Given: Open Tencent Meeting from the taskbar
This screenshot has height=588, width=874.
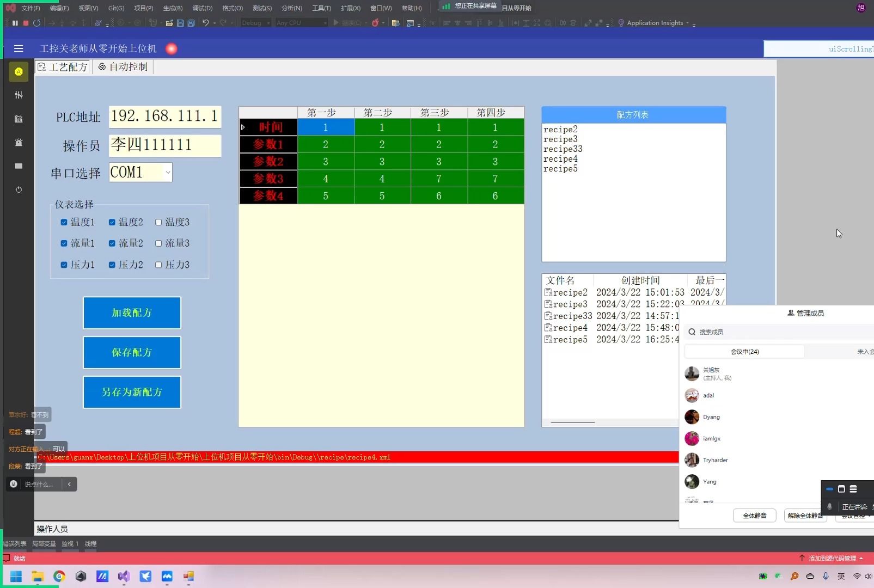Looking at the screenshot, I should coord(167,576).
